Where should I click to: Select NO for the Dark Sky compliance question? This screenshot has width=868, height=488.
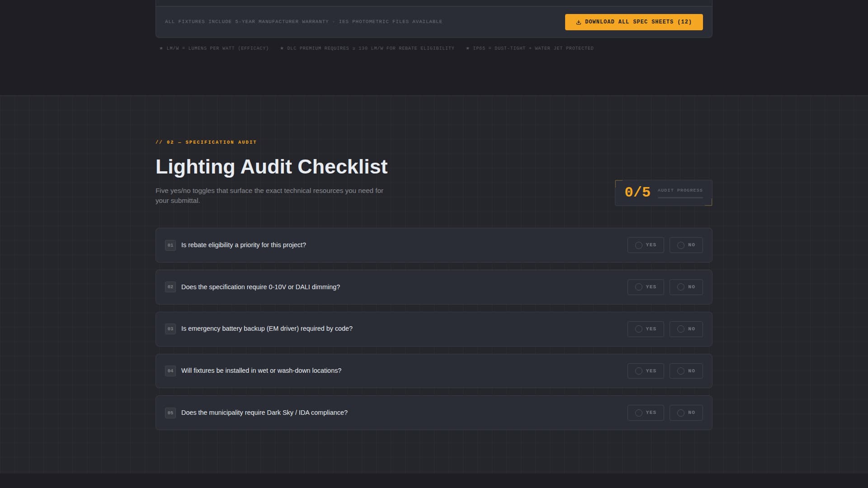(686, 413)
